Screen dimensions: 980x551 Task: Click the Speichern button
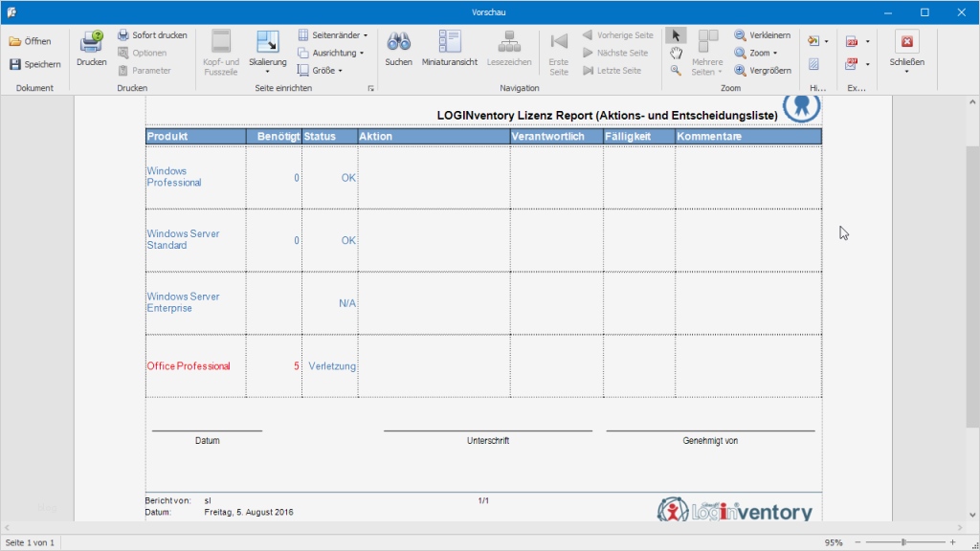[35, 64]
